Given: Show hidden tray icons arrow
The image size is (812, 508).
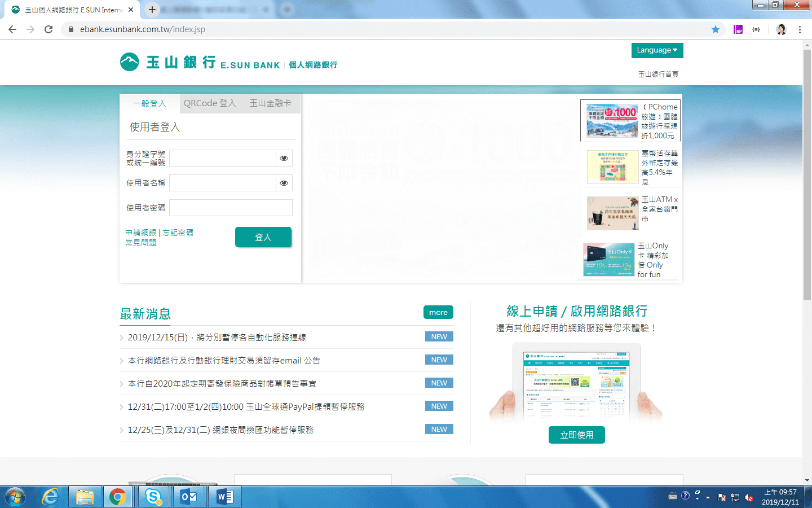Looking at the screenshot, I should pos(708,497).
